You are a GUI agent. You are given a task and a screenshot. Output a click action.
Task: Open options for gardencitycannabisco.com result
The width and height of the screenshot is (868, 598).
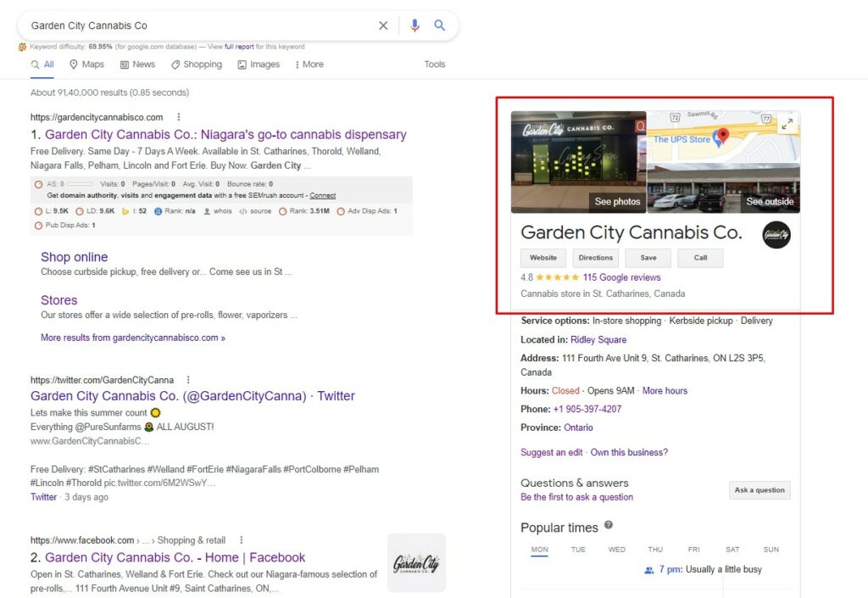tap(178, 117)
